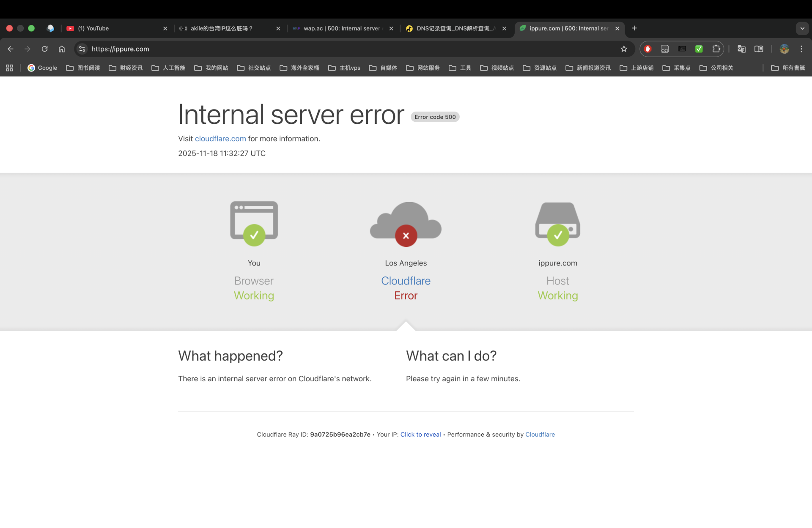Expand the 社交站点 bookmark folder
812x528 pixels.
coord(254,68)
